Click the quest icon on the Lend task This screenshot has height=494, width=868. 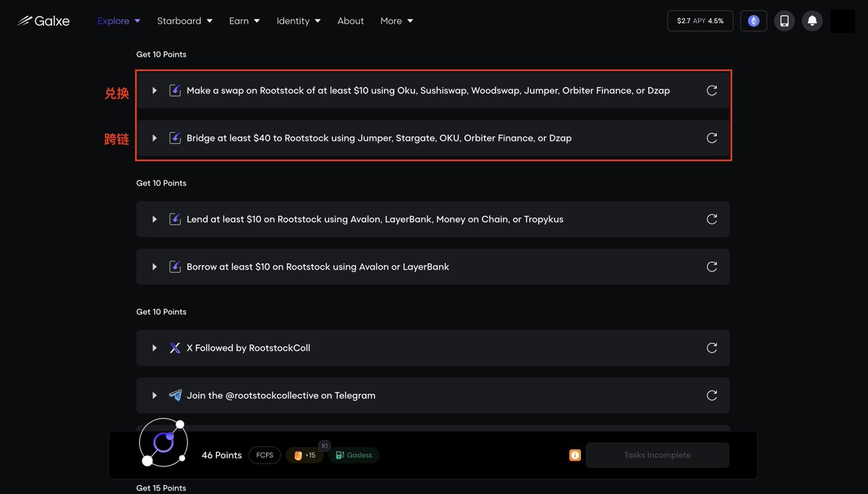click(x=174, y=219)
